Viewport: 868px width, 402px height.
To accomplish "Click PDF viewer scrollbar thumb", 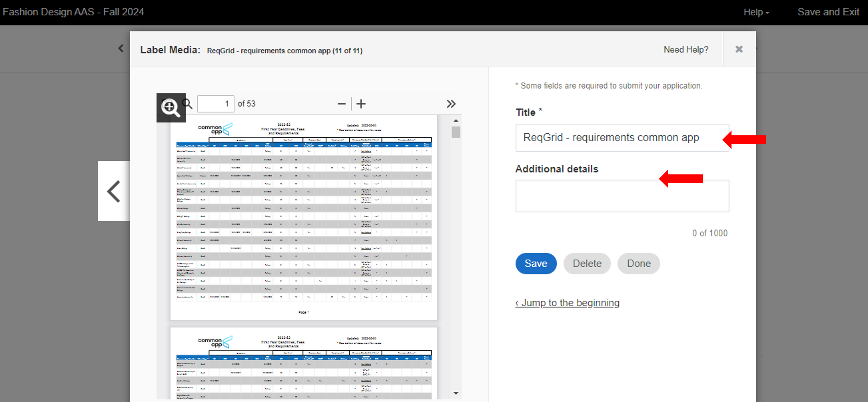I will [456, 132].
